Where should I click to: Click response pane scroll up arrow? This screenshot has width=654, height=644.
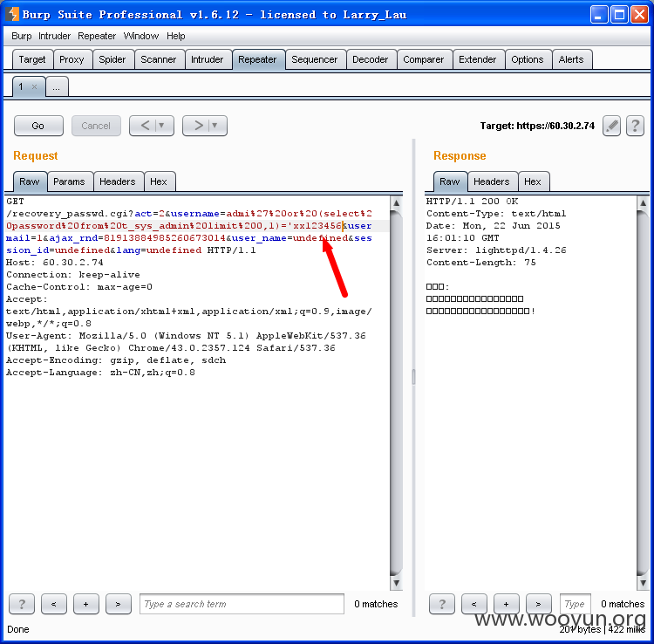click(644, 203)
